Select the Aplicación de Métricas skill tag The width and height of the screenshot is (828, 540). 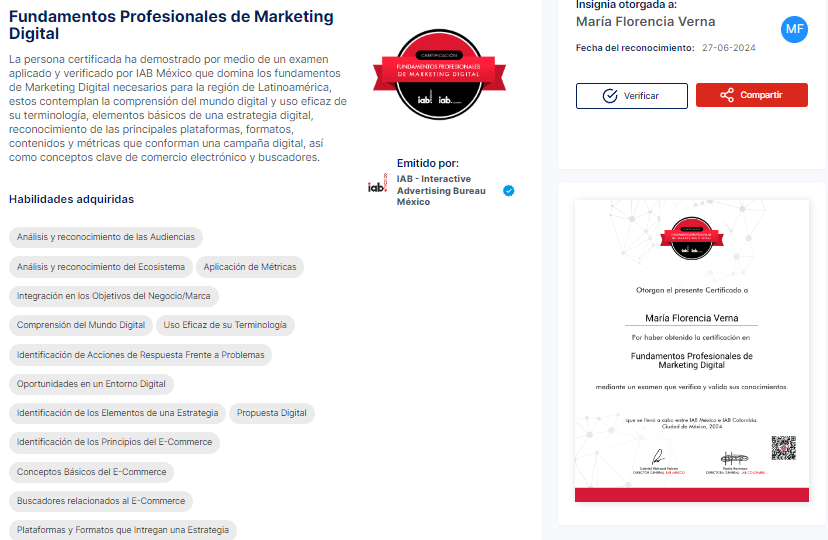[x=250, y=267]
